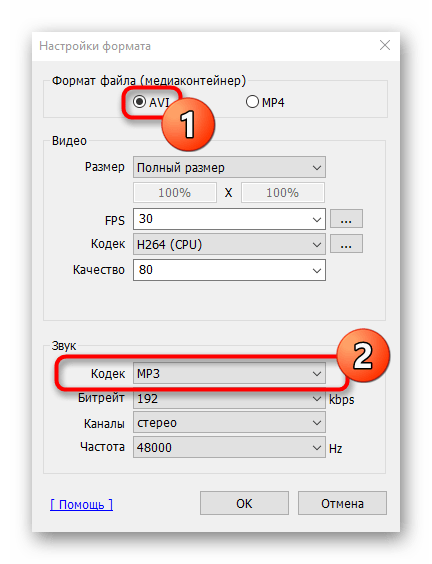The image size is (432, 564).
Task: Click the Помощь help link
Action: click(x=81, y=504)
